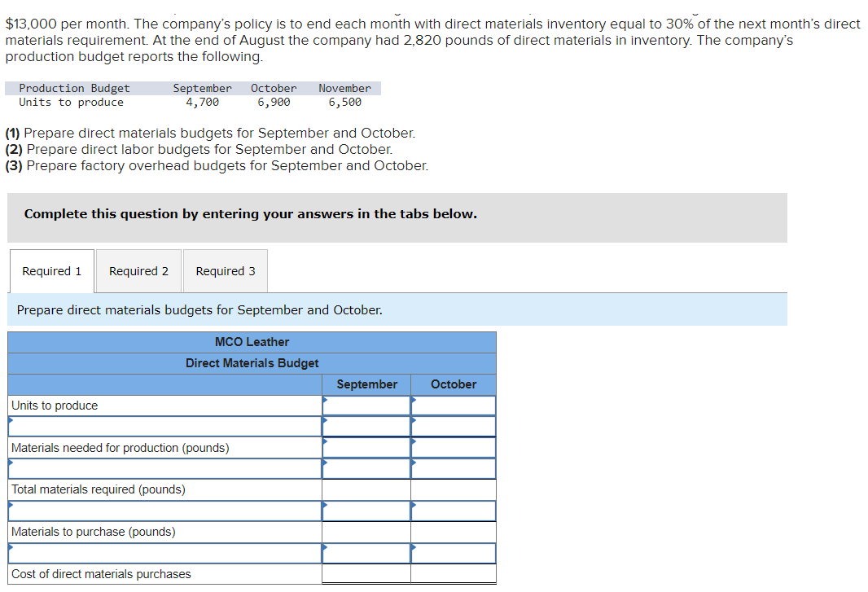This screenshot has height=592, width=868.
Task: Click September cell in blank row under Materials to purchase
Action: (x=366, y=553)
